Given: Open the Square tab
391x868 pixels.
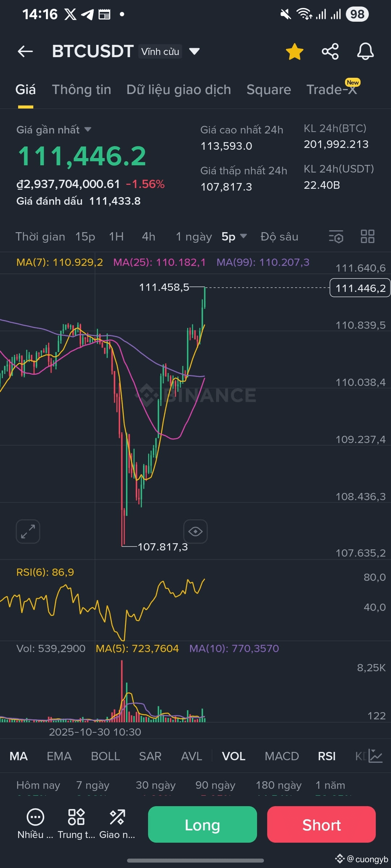Looking at the screenshot, I should coord(269,89).
